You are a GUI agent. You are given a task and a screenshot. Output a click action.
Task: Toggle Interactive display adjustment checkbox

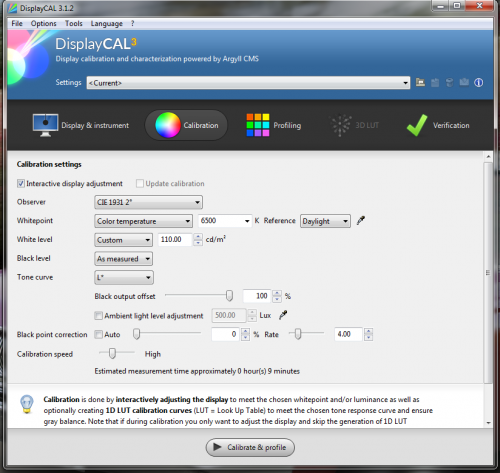coord(21,183)
